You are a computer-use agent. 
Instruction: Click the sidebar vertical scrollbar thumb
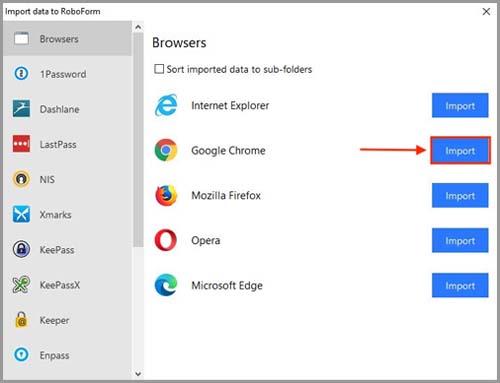(x=138, y=140)
